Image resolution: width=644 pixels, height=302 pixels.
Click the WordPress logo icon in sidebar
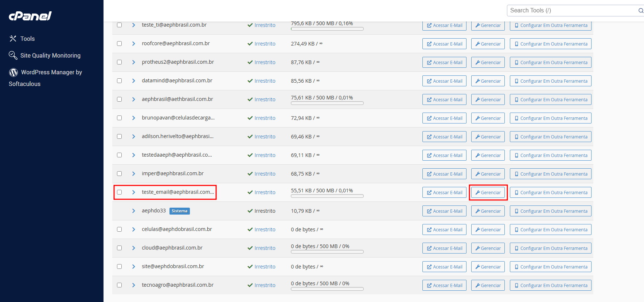pyautogui.click(x=13, y=72)
